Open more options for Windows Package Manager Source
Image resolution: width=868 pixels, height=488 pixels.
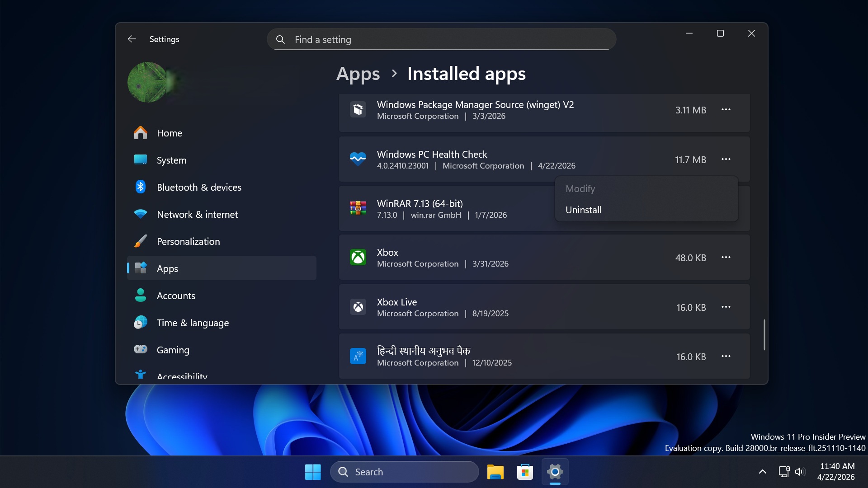(x=726, y=110)
